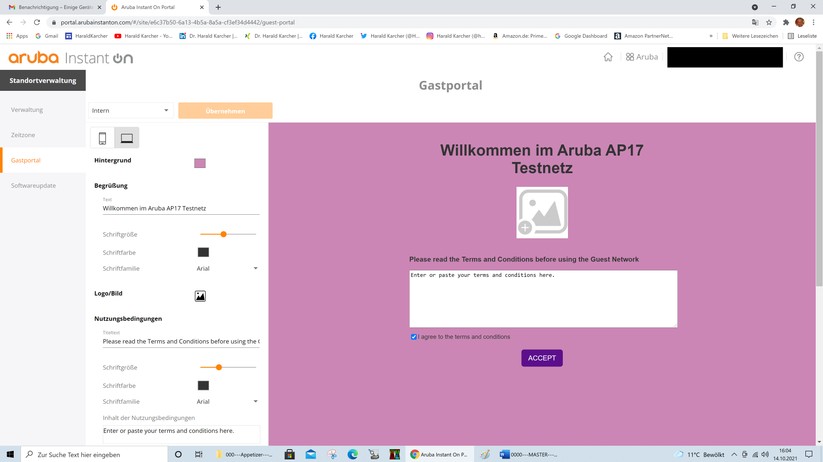
Task: Open Cortana circle icon in taskbar
Action: 178,454
